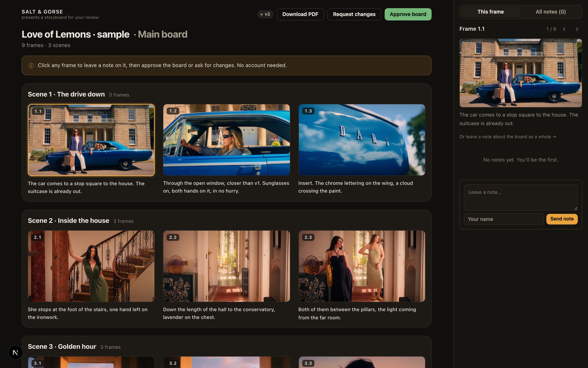Select frame 1.1 thumbnail of car and house
Viewport: 588px width, 368px height.
tap(91, 140)
